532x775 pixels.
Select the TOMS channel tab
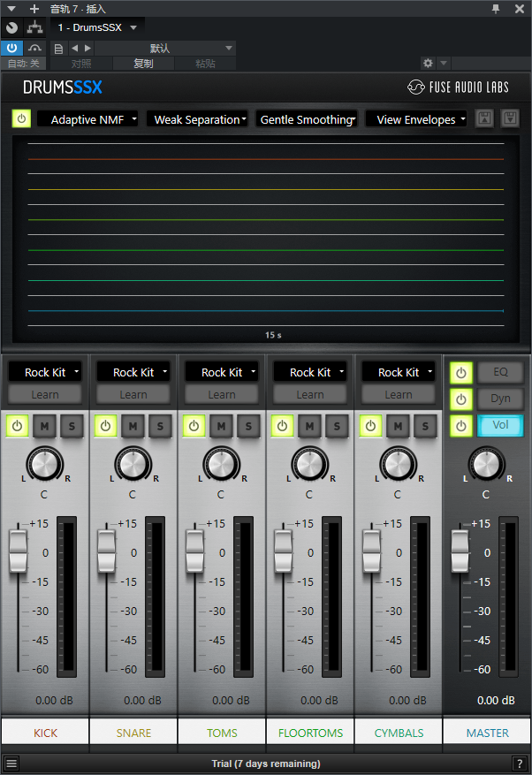pyautogui.click(x=222, y=733)
